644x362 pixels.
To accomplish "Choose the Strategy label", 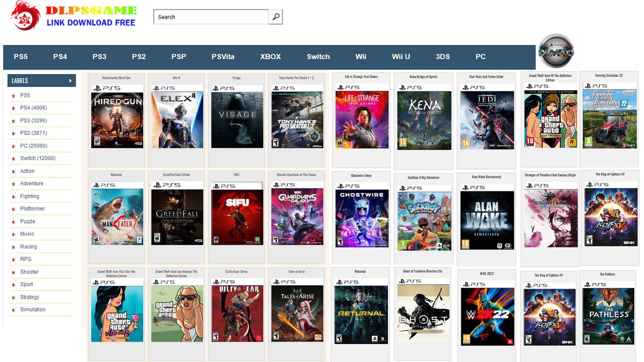I will (30, 297).
